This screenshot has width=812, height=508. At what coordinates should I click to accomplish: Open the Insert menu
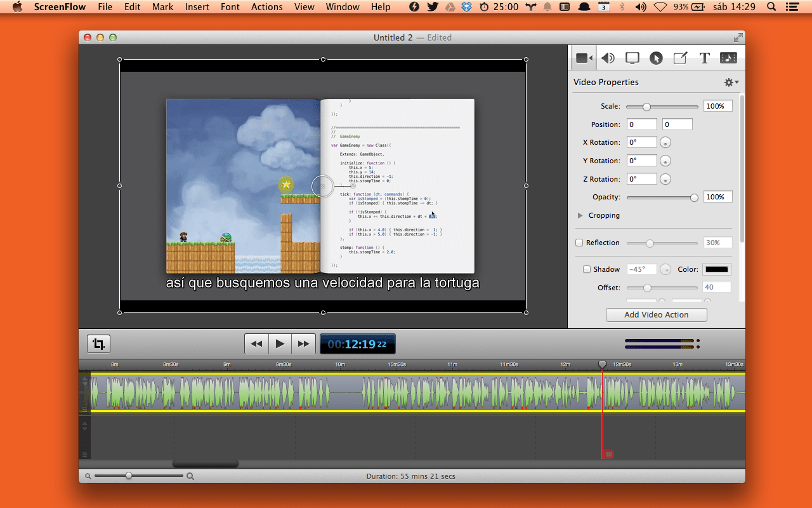coord(197,7)
